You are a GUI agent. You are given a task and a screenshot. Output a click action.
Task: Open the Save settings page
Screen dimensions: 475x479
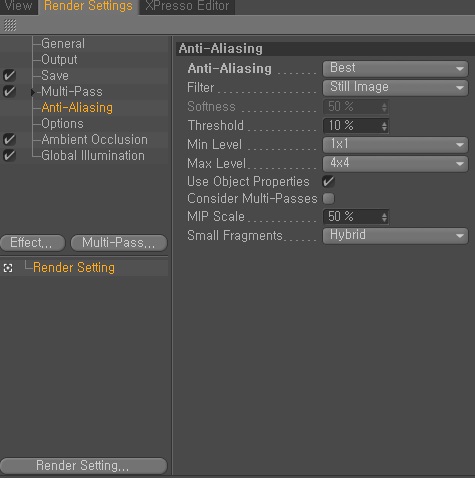(55, 76)
